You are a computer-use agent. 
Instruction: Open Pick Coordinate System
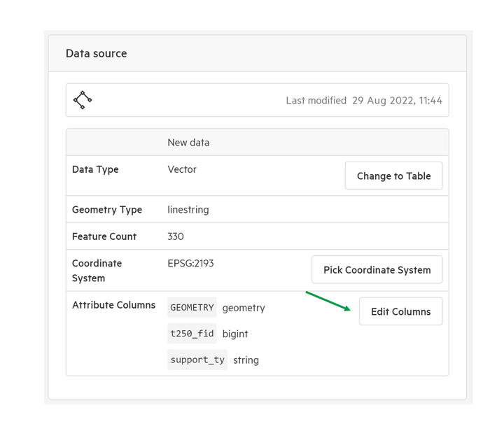tap(377, 270)
